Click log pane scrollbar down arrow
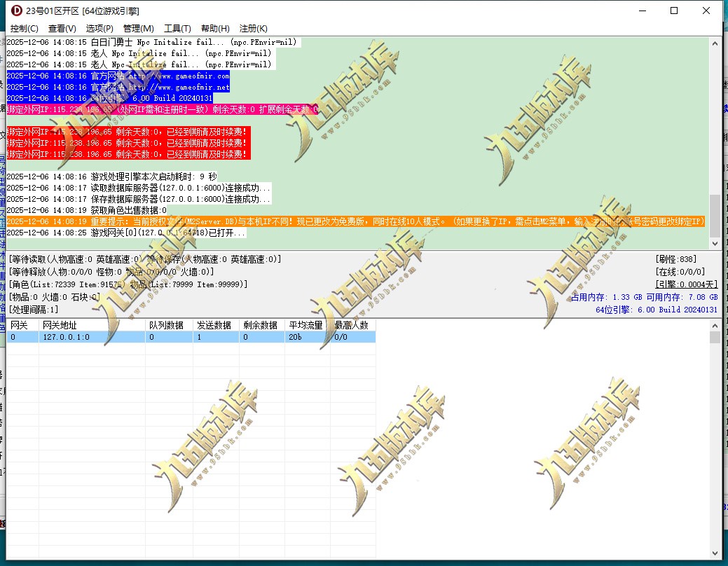This screenshot has width=728, height=566. 715,243
